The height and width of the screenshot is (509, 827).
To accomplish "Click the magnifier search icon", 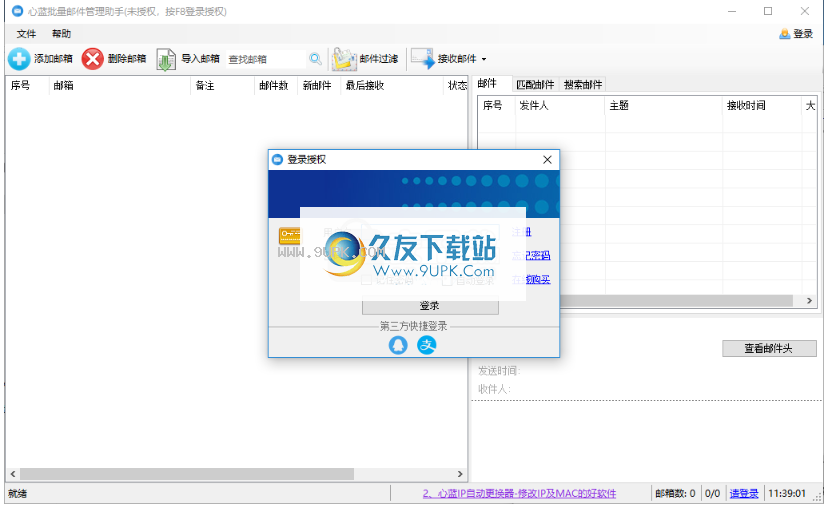I will click(x=315, y=59).
